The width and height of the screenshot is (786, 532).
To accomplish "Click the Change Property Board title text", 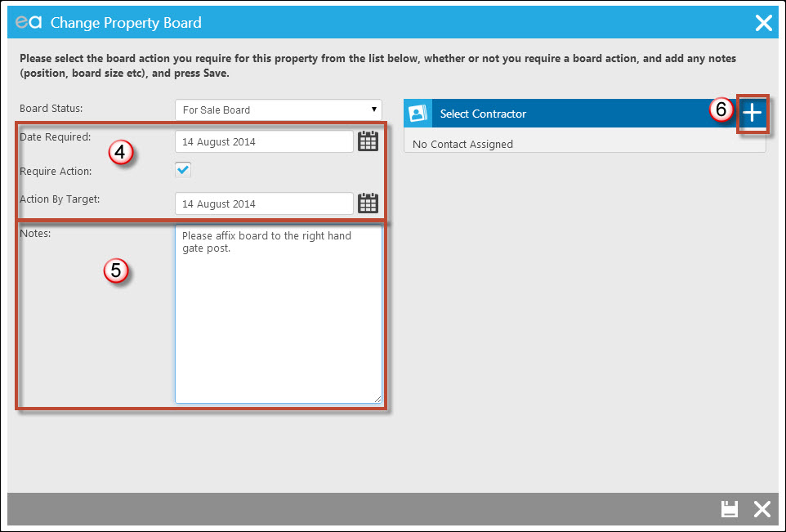I will pos(126,23).
